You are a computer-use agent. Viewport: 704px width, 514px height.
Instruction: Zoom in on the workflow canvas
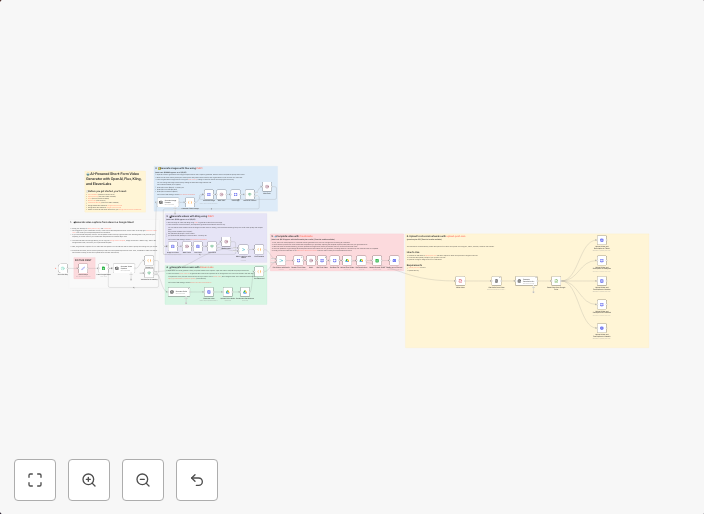[x=89, y=480]
